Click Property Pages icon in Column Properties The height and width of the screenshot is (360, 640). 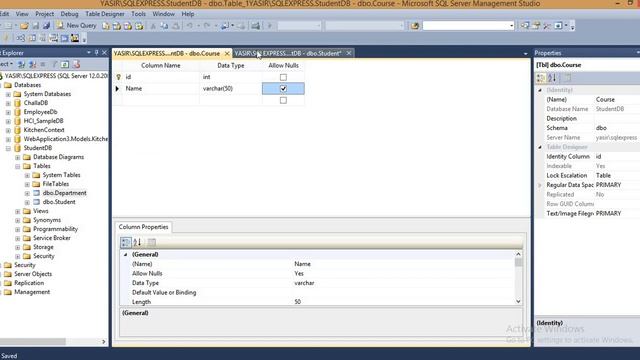151,242
